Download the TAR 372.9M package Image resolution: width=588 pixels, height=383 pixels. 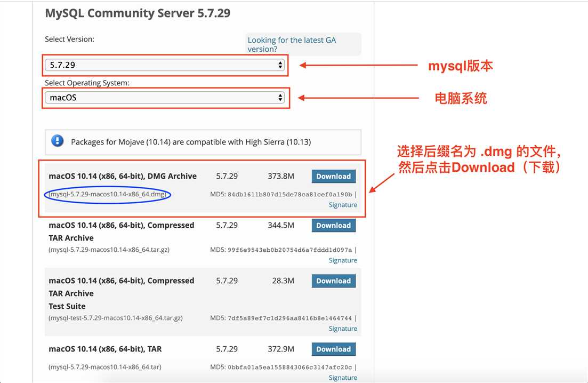[333, 349]
